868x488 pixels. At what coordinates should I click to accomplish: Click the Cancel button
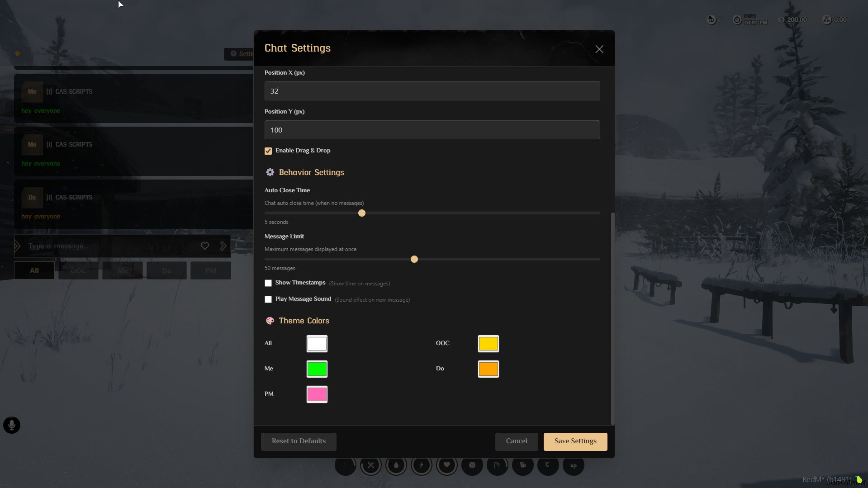click(517, 441)
